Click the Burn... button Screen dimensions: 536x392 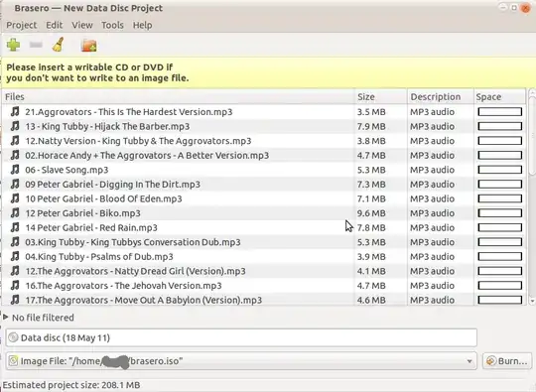[x=507, y=361]
